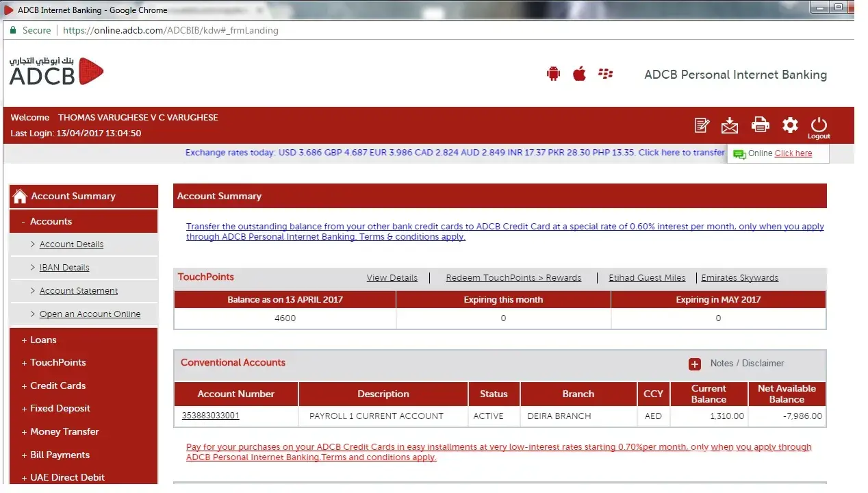The height and width of the screenshot is (493, 868).
Task: Expand Notes / Disclaimer plus icon
Action: (695, 364)
